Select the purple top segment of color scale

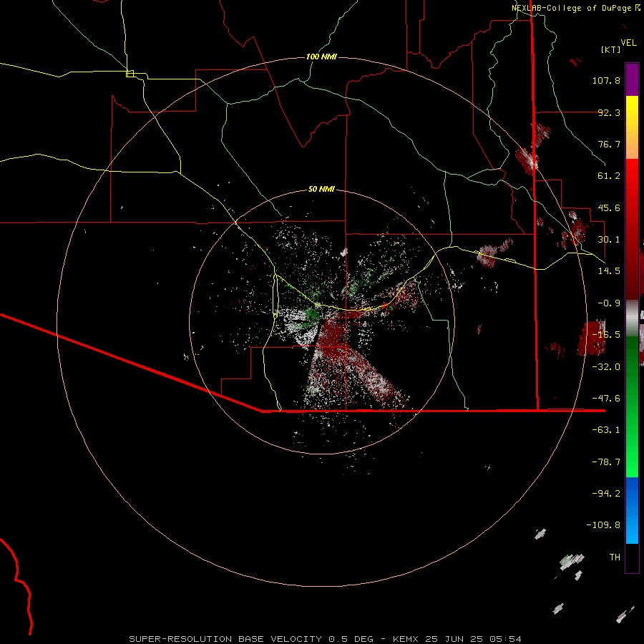(632, 79)
